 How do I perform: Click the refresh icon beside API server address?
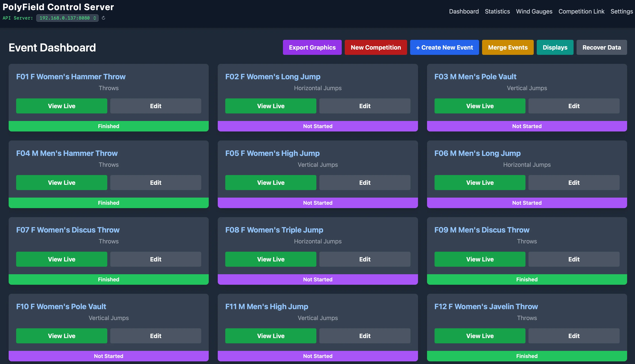(104, 18)
